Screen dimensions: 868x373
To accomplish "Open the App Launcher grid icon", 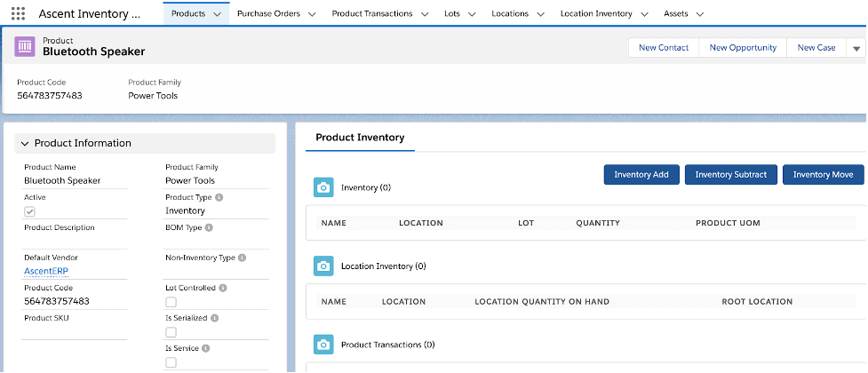I will [x=18, y=14].
